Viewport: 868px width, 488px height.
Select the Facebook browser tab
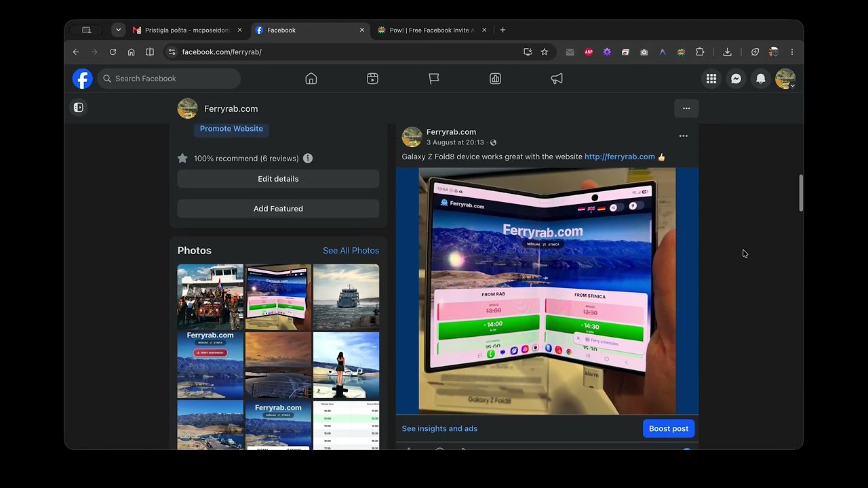click(x=309, y=30)
